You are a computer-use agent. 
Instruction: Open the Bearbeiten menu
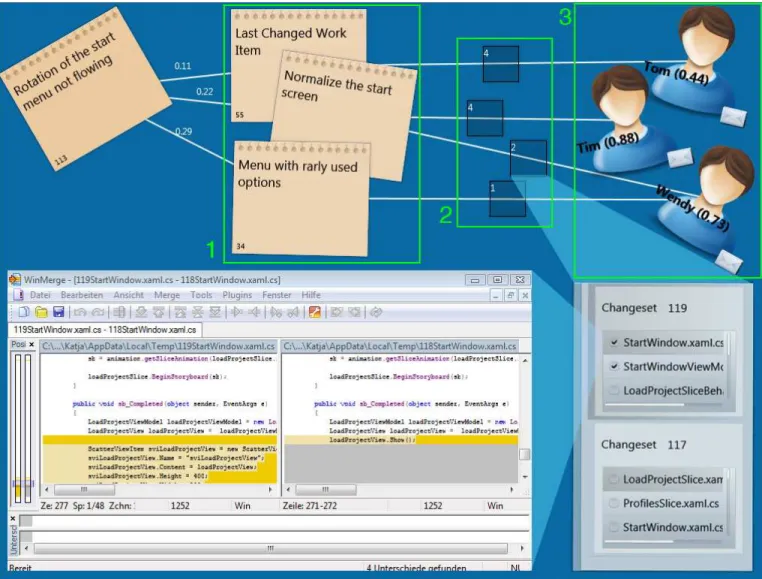pos(82,295)
